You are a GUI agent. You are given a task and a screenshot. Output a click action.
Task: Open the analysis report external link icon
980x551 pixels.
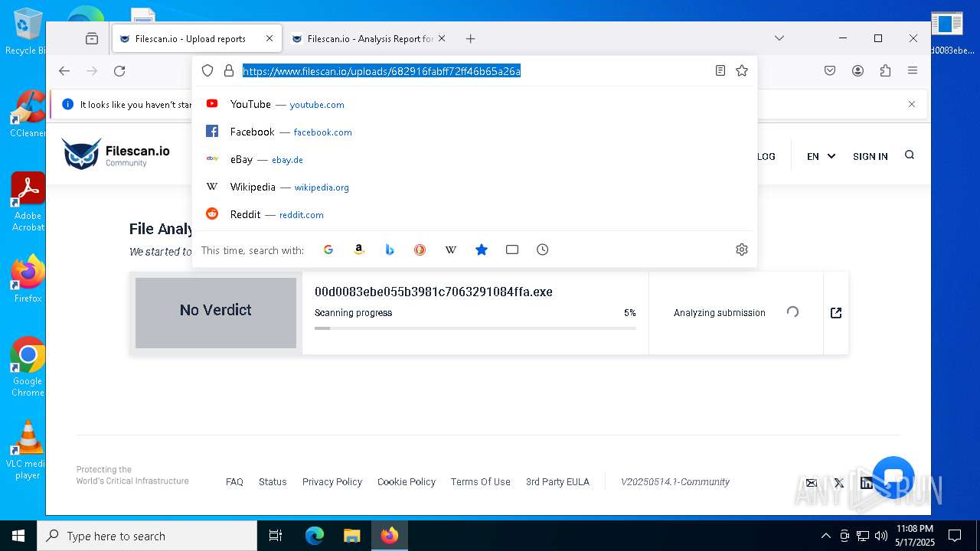[836, 312]
